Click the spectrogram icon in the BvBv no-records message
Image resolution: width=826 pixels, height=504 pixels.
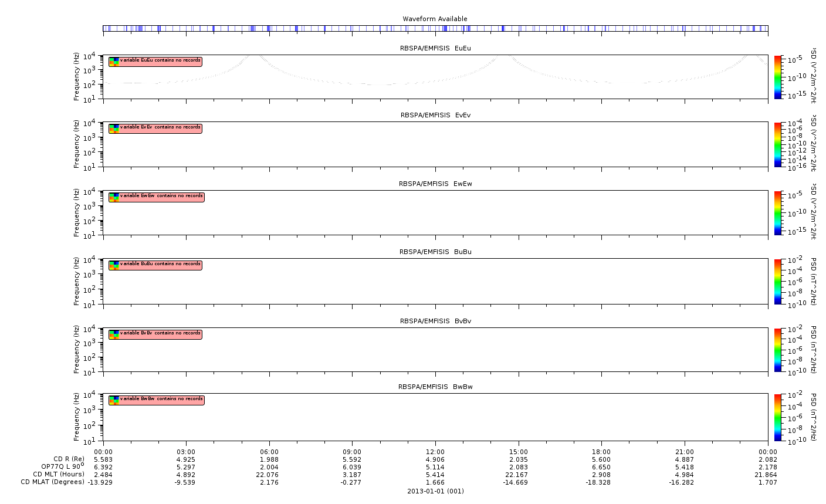click(114, 334)
